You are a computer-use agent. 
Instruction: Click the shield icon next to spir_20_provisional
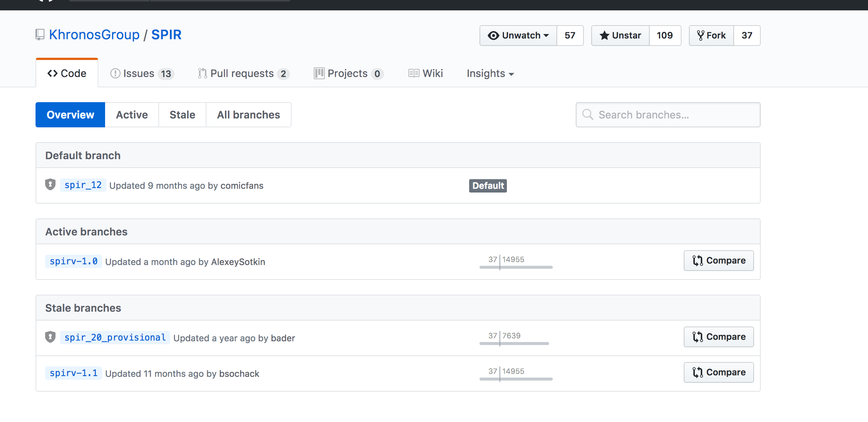50,337
